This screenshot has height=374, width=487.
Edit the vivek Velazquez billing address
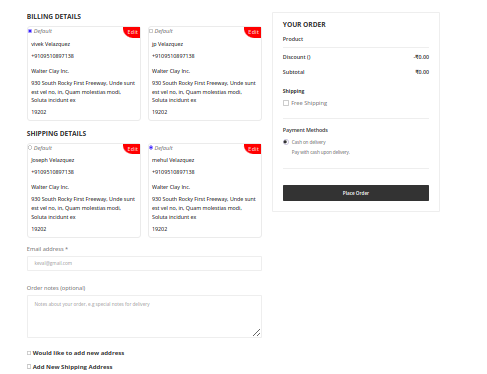click(132, 32)
